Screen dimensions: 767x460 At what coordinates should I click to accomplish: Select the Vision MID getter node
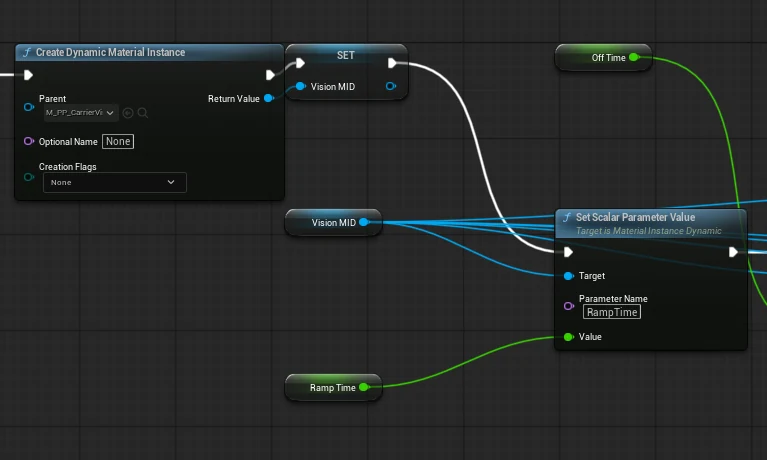point(334,223)
